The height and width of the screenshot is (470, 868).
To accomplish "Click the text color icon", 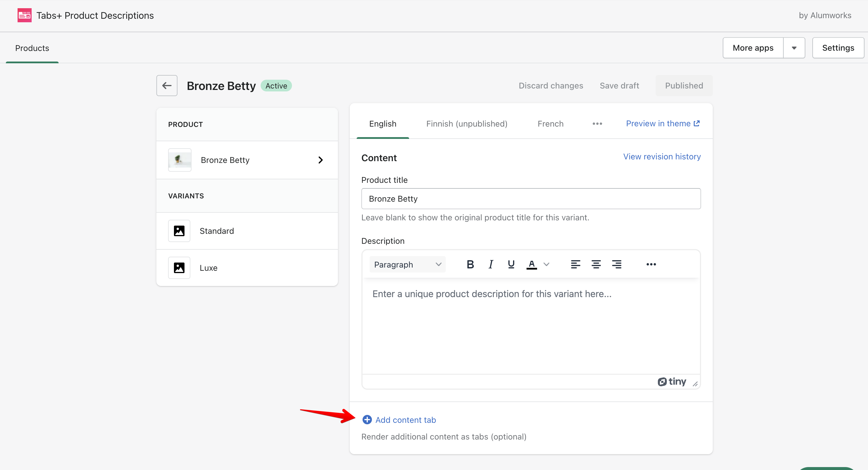I will coord(532,265).
